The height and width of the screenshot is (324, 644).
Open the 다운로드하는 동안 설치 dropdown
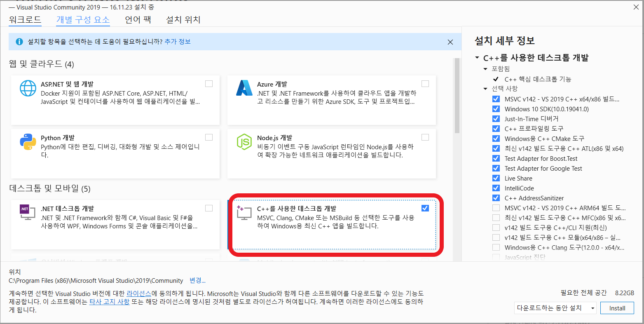pyautogui.click(x=555, y=308)
